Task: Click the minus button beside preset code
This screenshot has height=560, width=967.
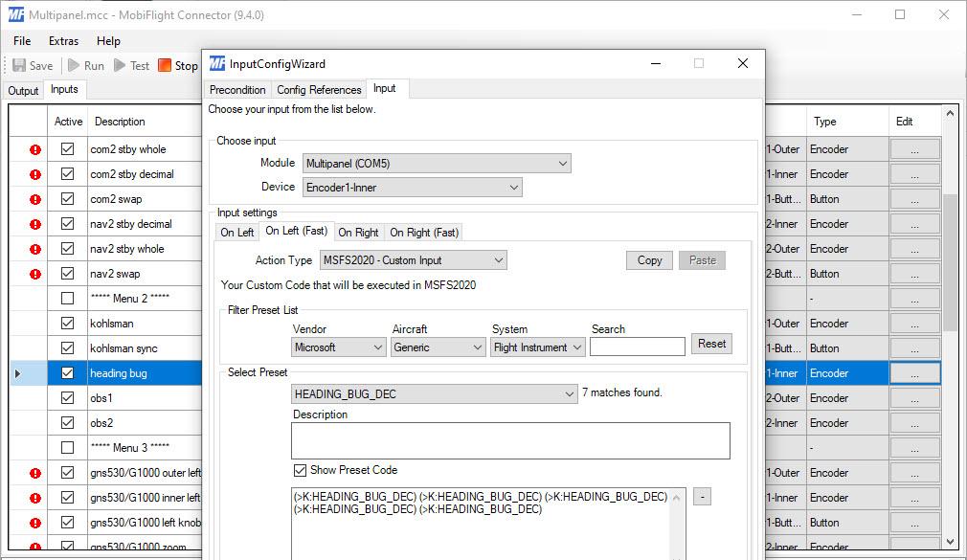Action: [701, 497]
